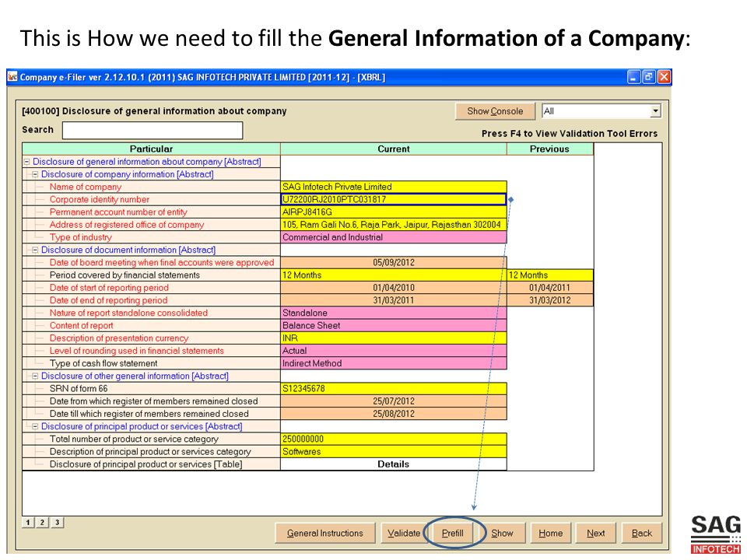Select the 'Softwares' description cell
Screen dimensions: 747x560
pos(394,451)
